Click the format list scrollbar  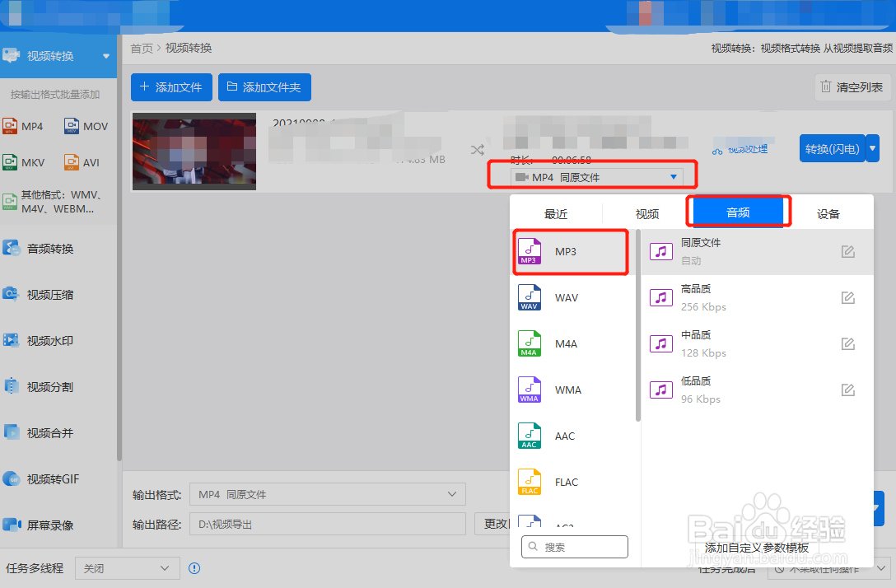[x=637, y=326]
